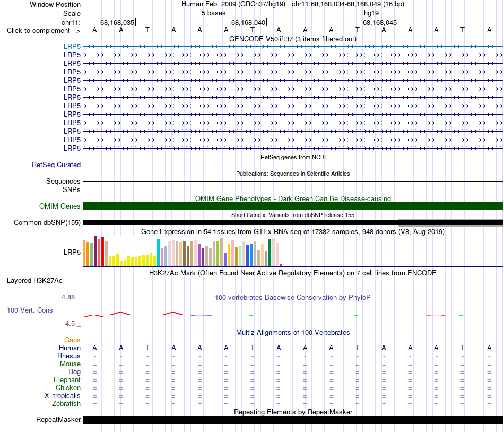
Task: Click the X_tropicalis species label
Action: click(63, 395)
